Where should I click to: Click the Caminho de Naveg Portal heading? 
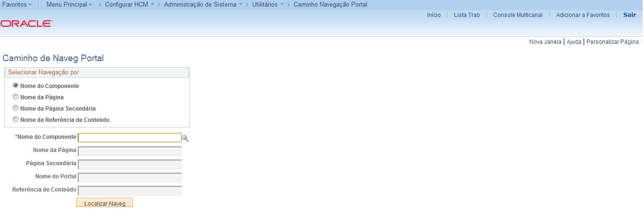[x=53, y=58]
